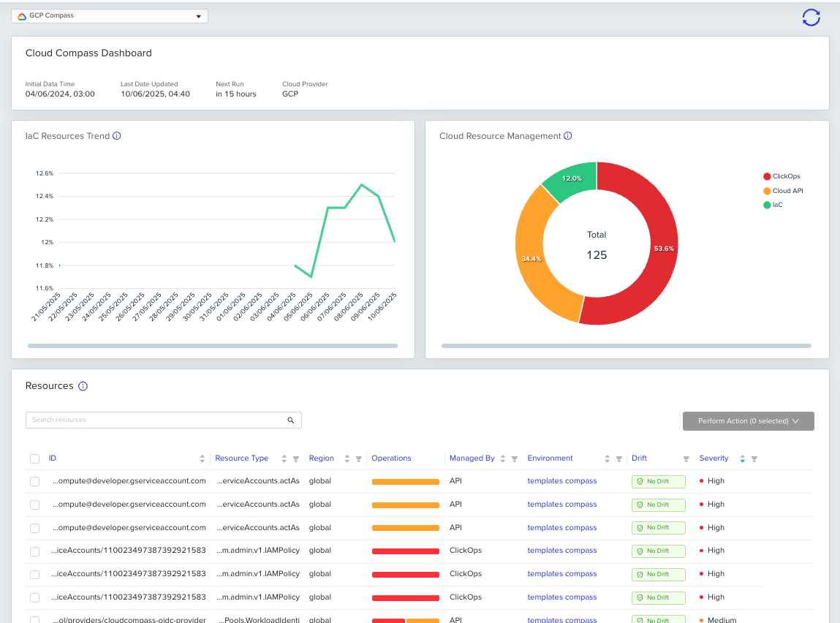Sort by the ID column arrows
The image size is (840, 623).
203,459
